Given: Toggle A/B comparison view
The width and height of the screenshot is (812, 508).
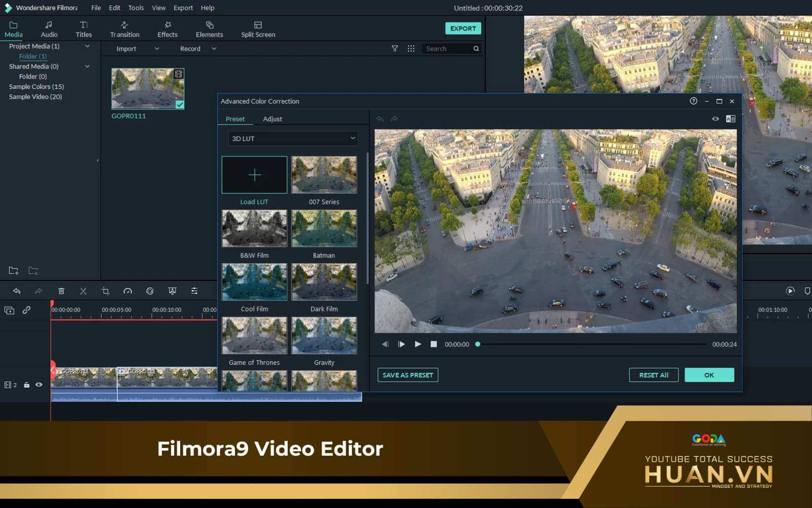Looking at the screenshot, I should 730,119.
